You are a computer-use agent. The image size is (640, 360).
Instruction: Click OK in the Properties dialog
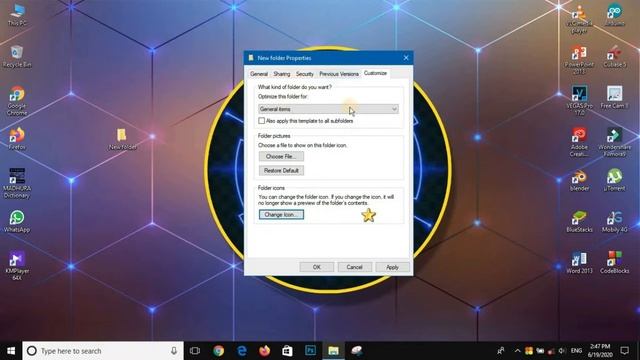tap(317, 267)
